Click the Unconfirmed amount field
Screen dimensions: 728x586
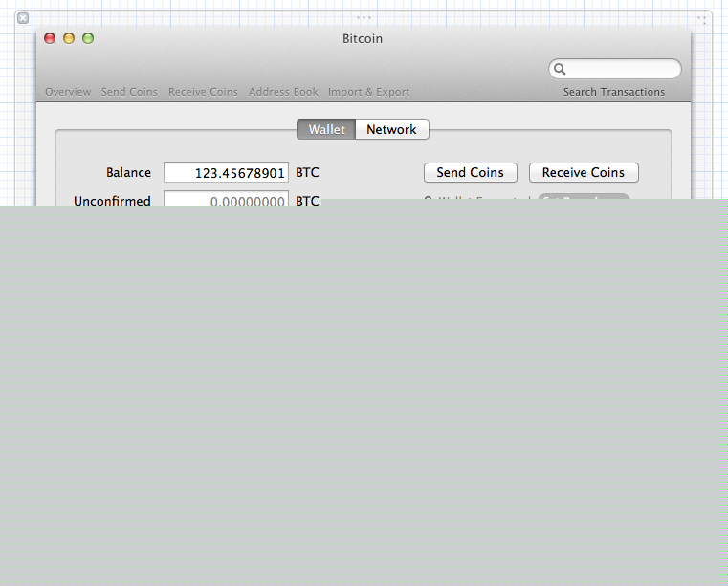(226, 200)
